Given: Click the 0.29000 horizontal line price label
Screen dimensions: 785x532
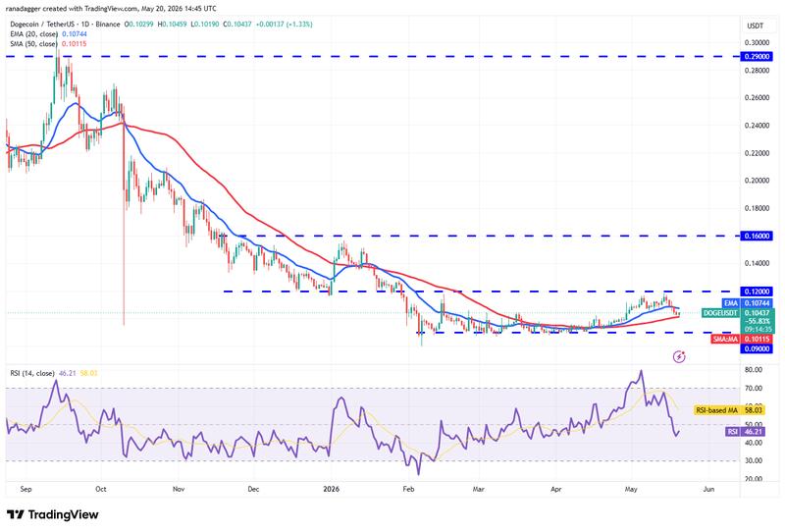Looking at the screenshot, I should [x=757, y=57].
